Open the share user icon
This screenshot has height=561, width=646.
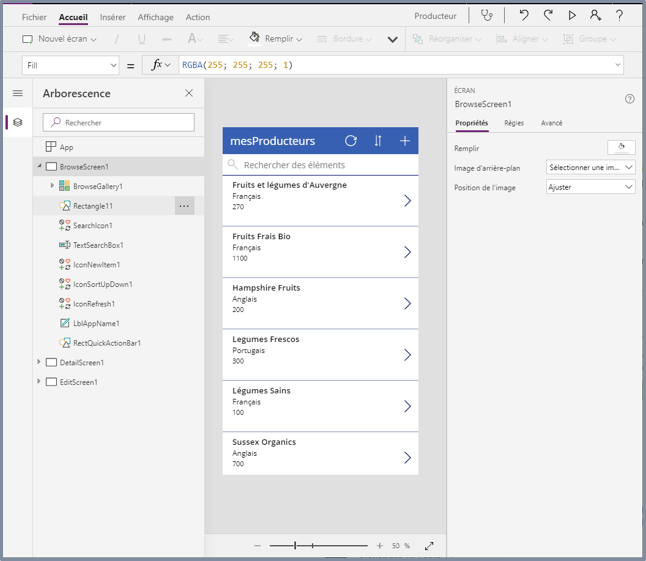[x=595, y=16]
